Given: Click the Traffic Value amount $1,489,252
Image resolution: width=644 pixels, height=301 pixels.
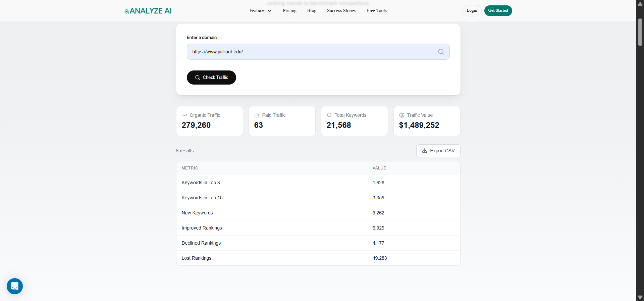Looking at the screenshot, I should click(x=419, y=125).
